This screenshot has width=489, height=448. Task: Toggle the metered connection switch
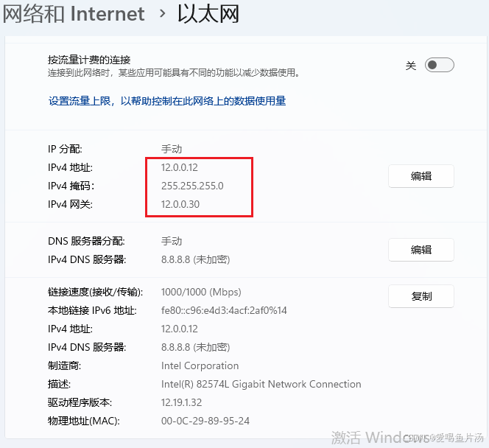coord(439,65)
